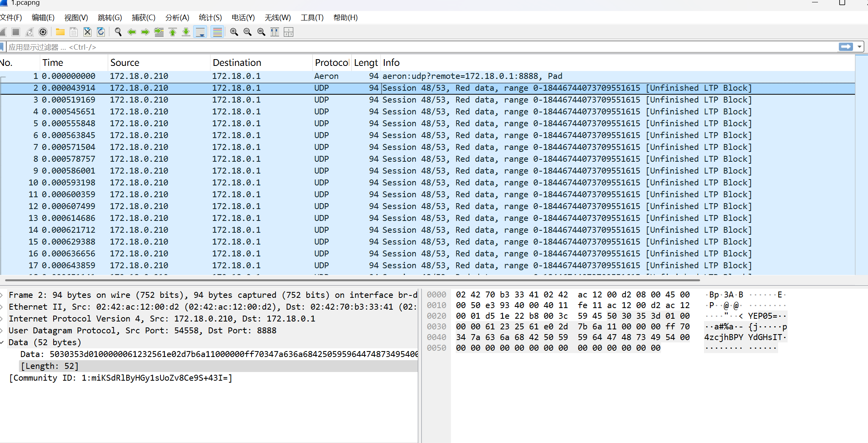The width and height of the screenshot is (868, 443).
Task: Expand the User Datagram Protocol node
Action: click(2, 331)
